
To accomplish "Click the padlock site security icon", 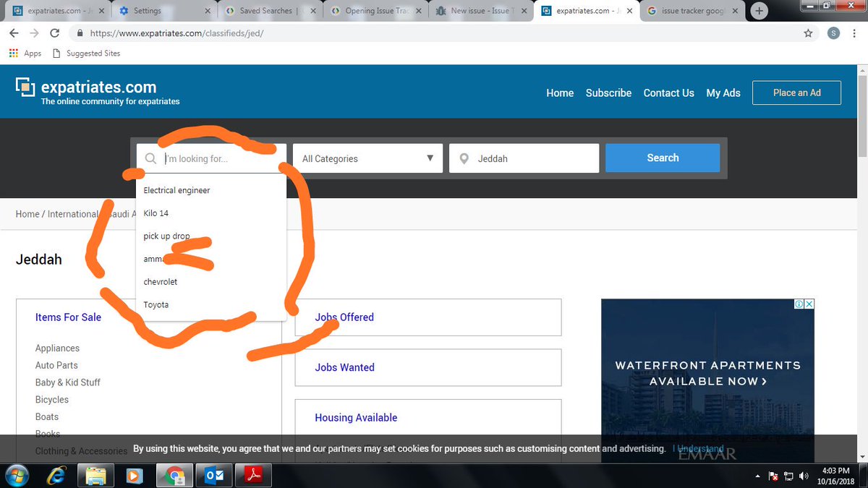I will click(x=80, y=33).
